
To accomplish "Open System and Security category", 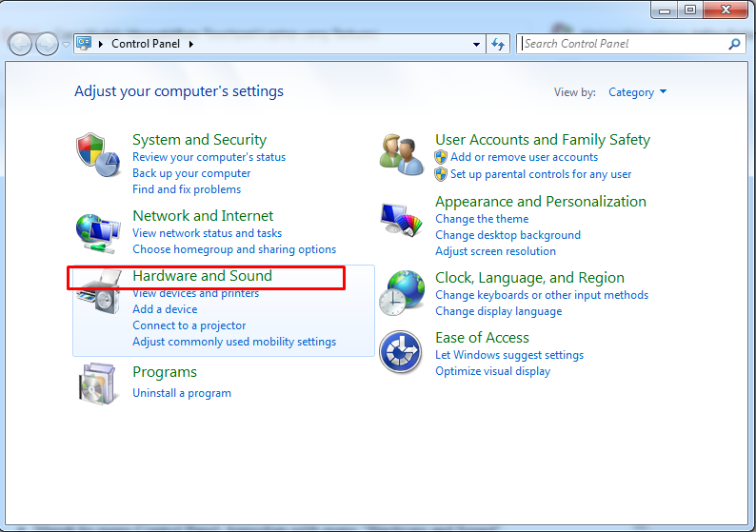I will [200, 140].
